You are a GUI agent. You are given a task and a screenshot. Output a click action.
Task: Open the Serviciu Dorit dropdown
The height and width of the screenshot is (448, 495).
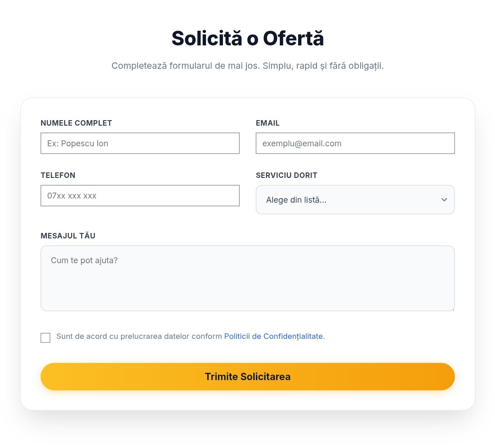(x=355, y=200)
